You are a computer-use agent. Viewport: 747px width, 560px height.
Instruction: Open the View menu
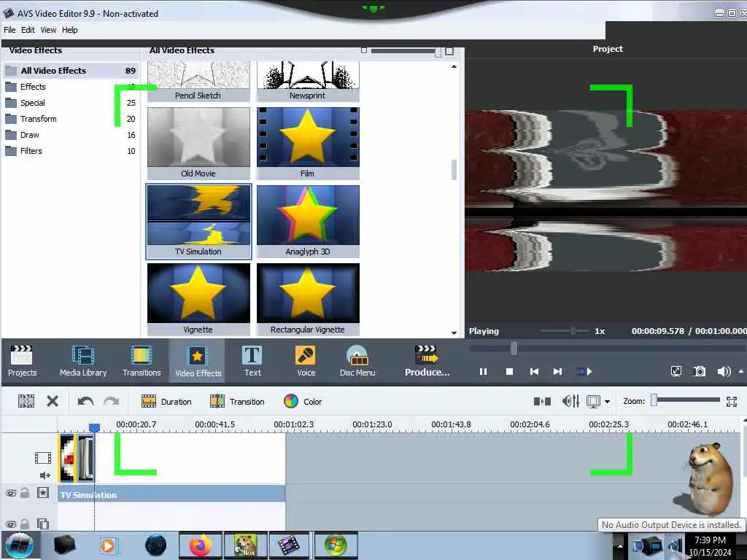click(x=48, y=30)
